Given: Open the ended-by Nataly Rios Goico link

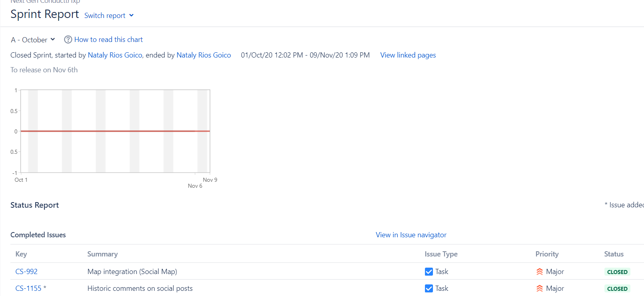Looking at the screenshot, I should pyautogui.click(x=204, y=55).
